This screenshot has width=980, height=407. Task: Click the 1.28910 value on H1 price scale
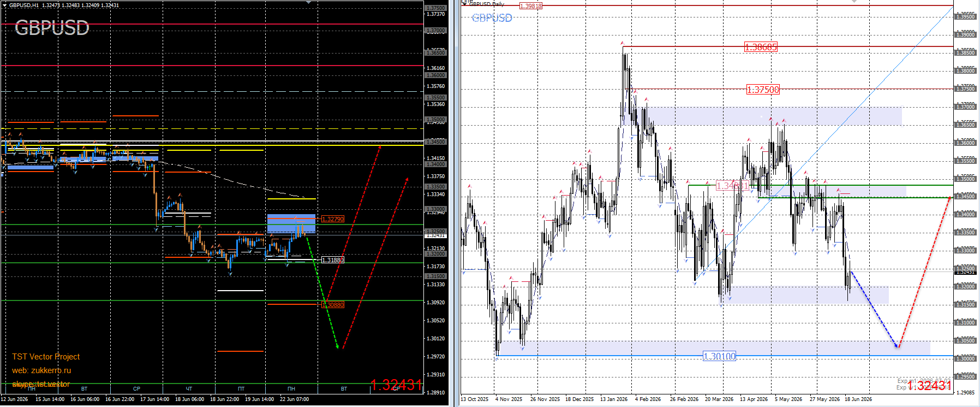click(435, 393)
